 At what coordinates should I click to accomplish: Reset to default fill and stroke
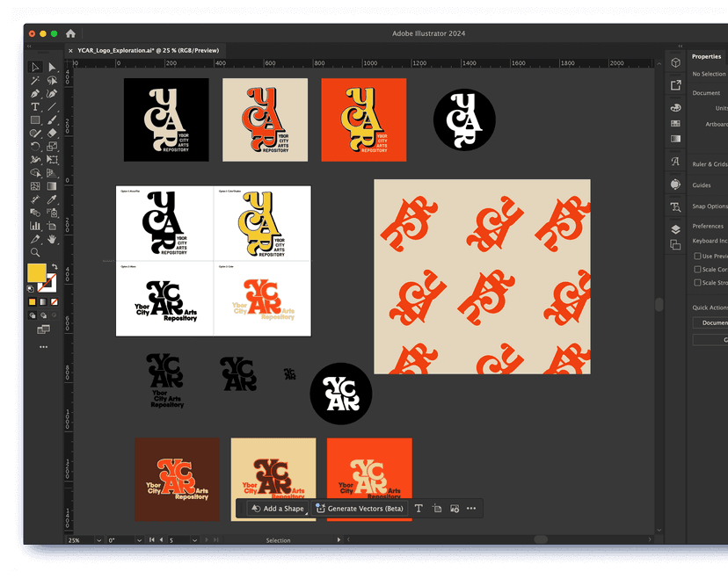tap(31, 288)
